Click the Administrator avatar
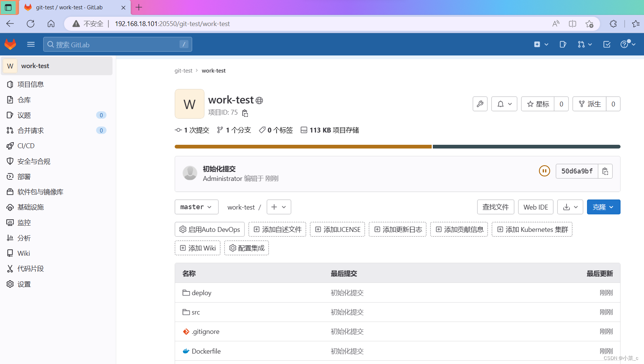 coord(190,173)
